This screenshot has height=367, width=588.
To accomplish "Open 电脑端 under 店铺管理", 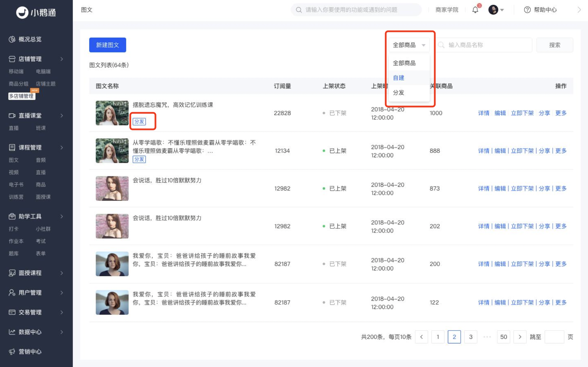I will click(x=43, y=71).
